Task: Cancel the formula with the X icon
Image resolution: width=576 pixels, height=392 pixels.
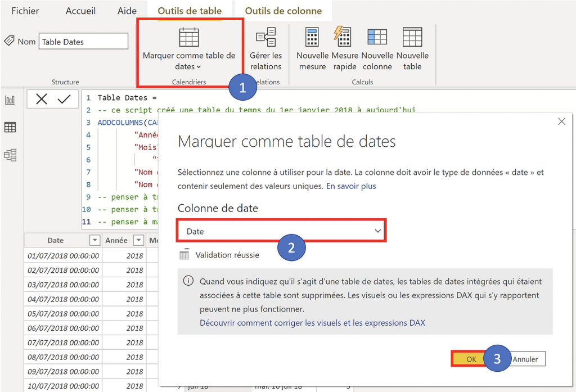Action: coord(42,99)
